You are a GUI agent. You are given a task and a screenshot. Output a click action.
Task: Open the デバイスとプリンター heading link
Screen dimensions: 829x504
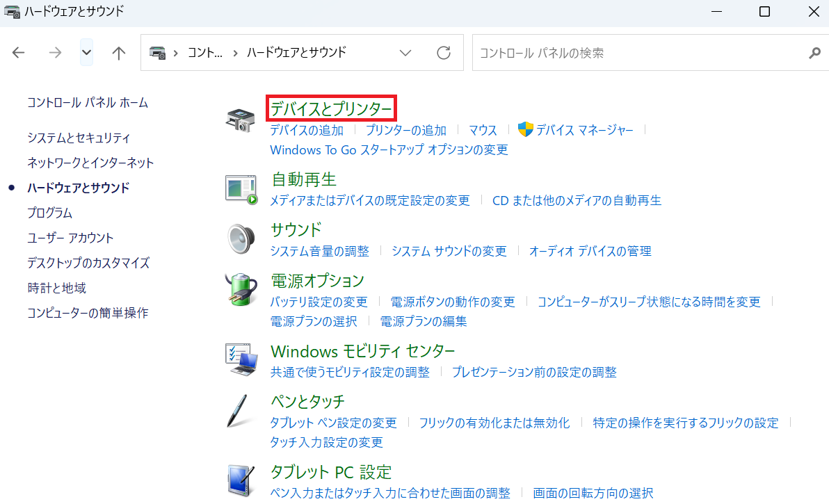click(x=332, y=109)
